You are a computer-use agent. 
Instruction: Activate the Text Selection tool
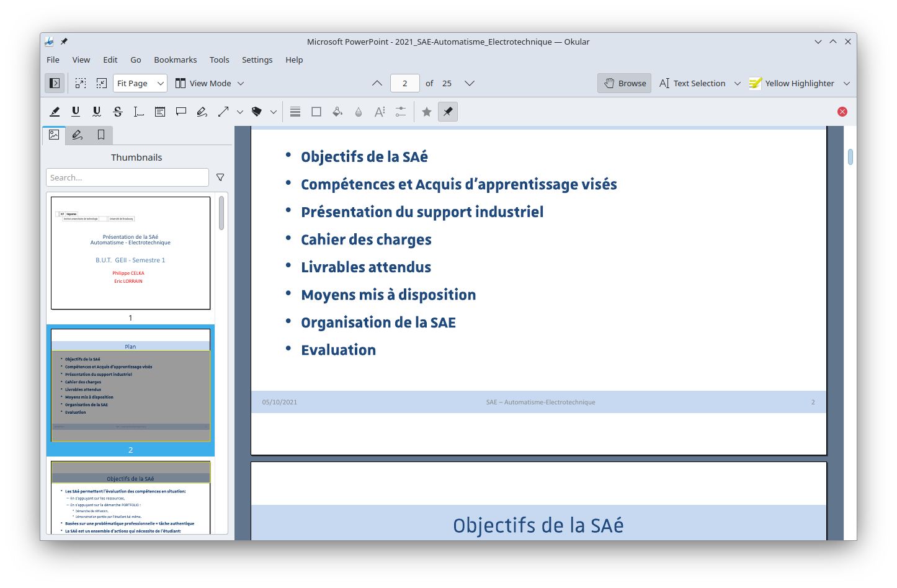coord(692,83)
